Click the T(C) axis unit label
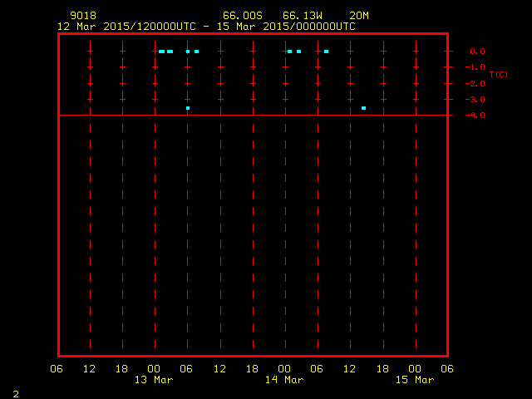 coord(499,74)
